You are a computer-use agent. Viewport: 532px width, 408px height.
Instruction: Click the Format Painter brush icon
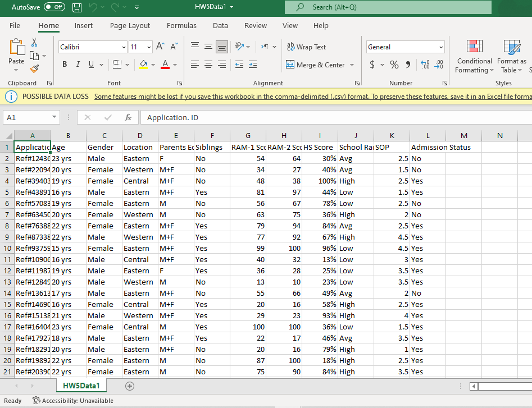tap(34, 68)
